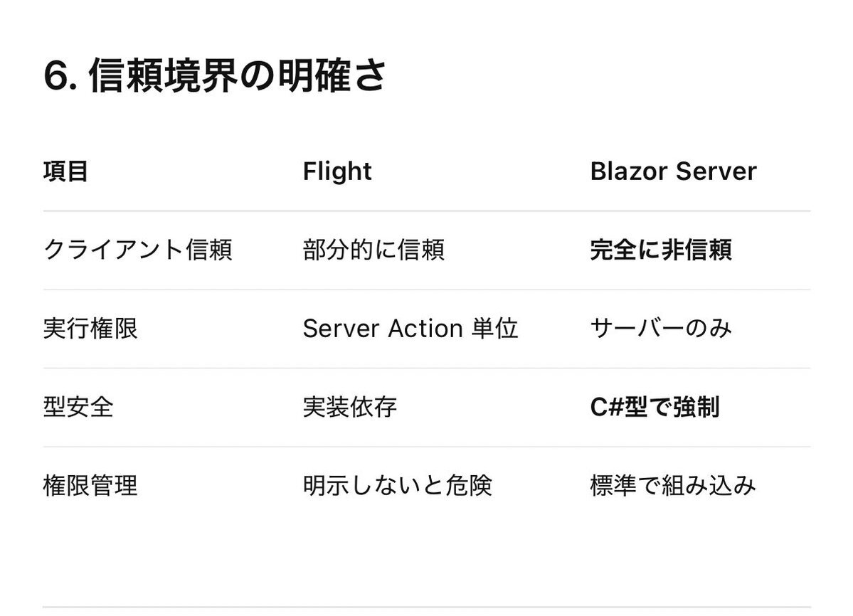Click the Blazor Server column header
Image resolution: width=853 pixels, height=616 pixels.
pos(673,171)
